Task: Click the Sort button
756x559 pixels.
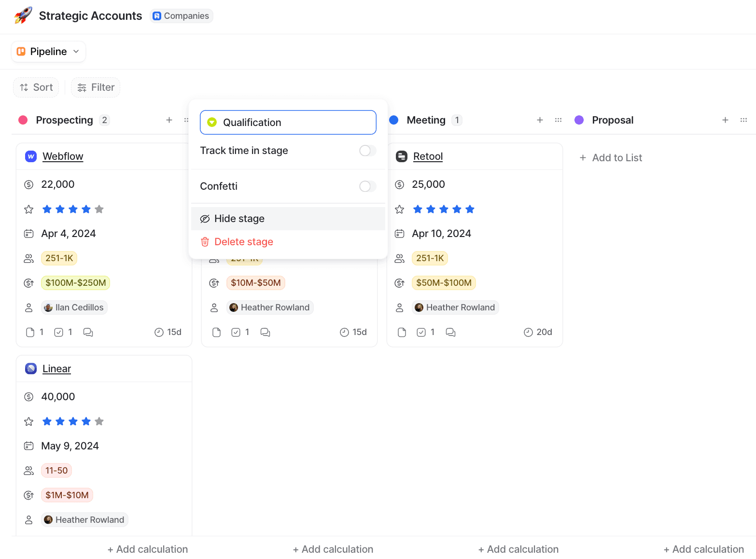Action: click(36, 87)
